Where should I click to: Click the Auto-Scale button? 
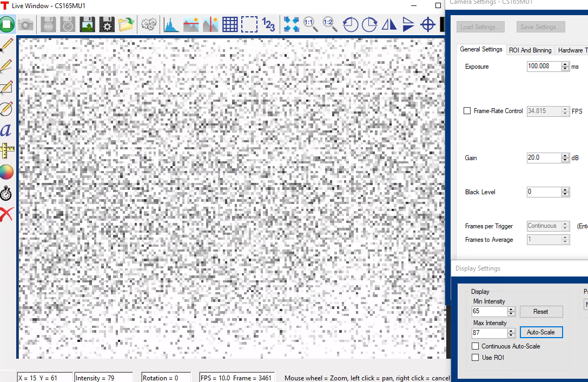[x=541, y=332]
